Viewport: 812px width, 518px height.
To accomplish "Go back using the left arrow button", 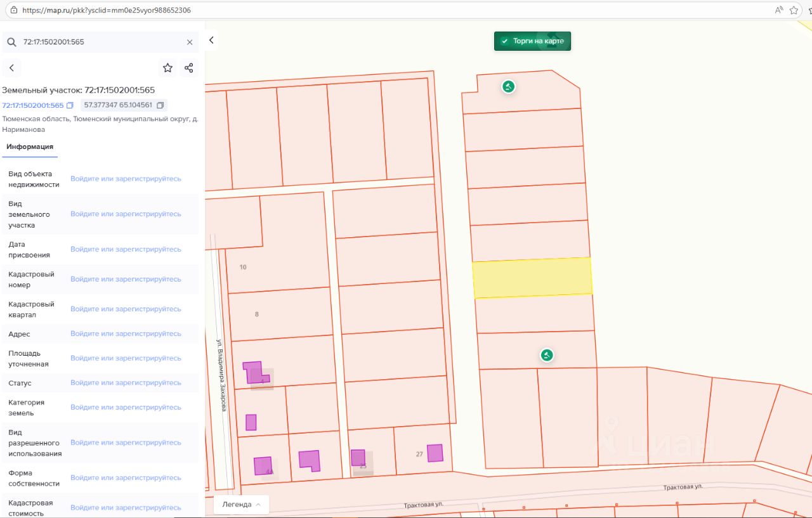I will [11, 68].
